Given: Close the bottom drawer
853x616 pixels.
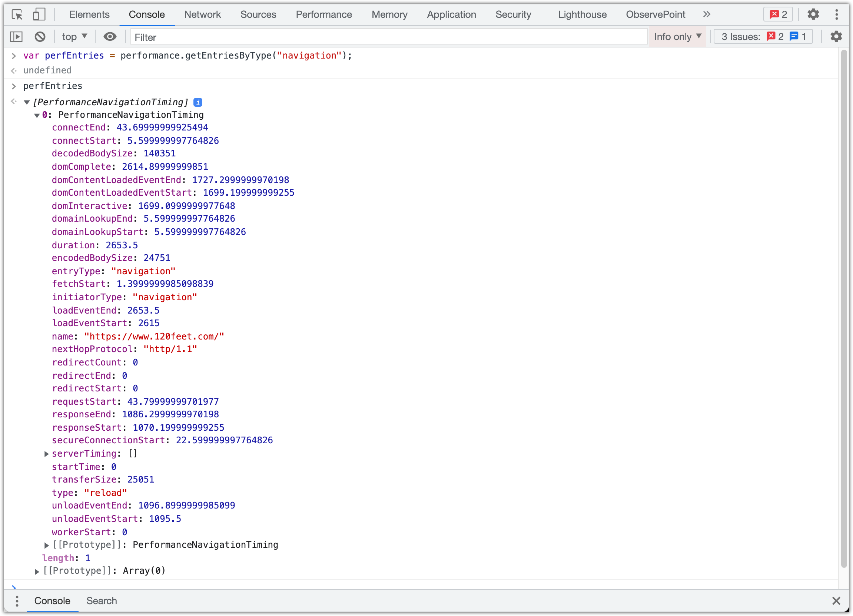Looking at the screenshot, I should click(836, 601).
